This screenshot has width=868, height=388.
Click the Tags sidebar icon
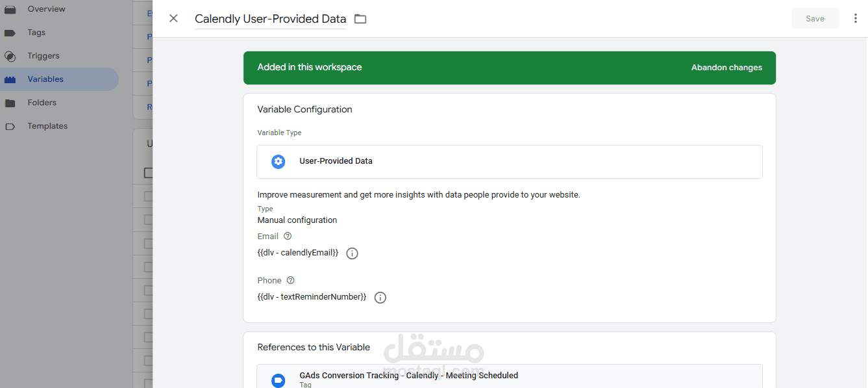10,32
